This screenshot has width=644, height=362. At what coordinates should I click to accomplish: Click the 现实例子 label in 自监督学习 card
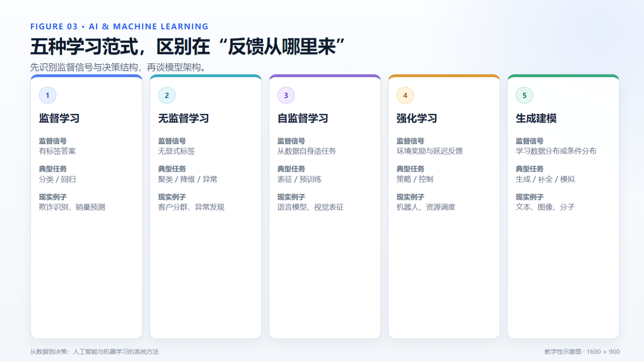291,197
